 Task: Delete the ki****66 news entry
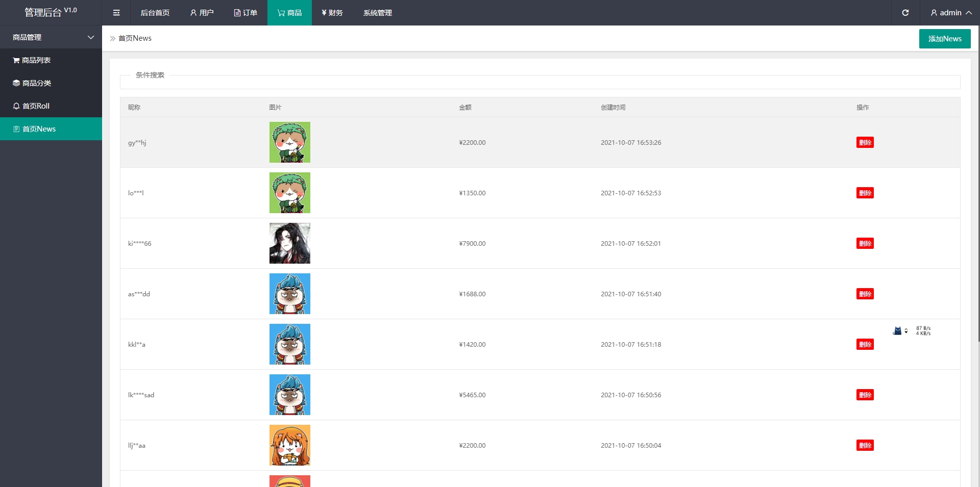pos(865,243)
